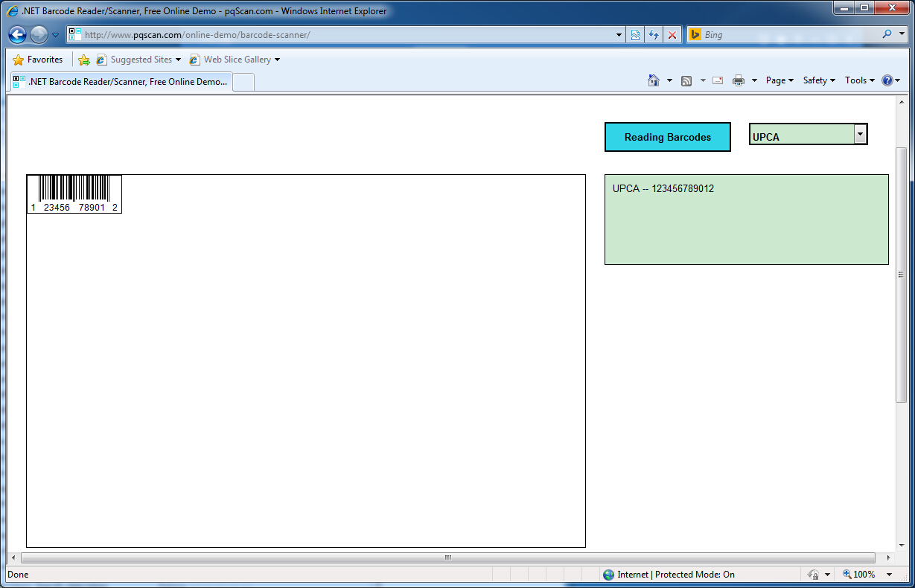The height and width of the screenshot is (588, 915).
Task: Expand the Feeds dropdown arrow
Action: click(703, 80)
